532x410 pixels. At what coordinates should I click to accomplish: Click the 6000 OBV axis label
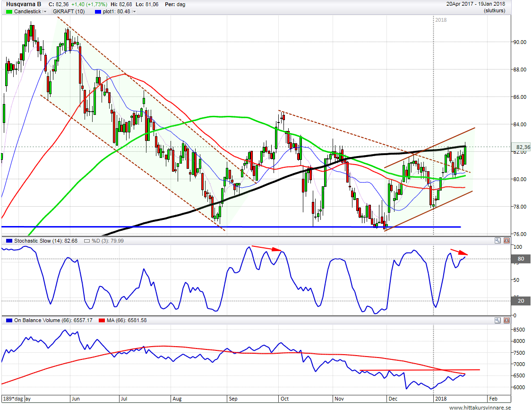[519, 387]
